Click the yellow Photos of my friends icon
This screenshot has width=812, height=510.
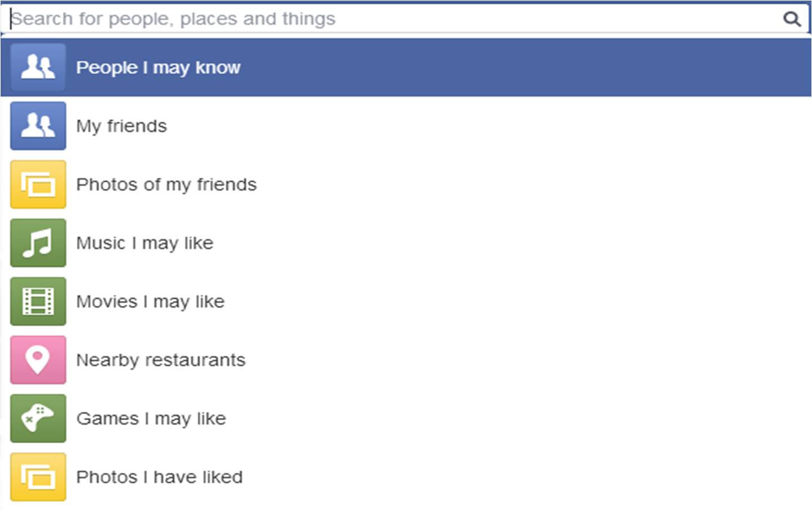tap(38, 184)
